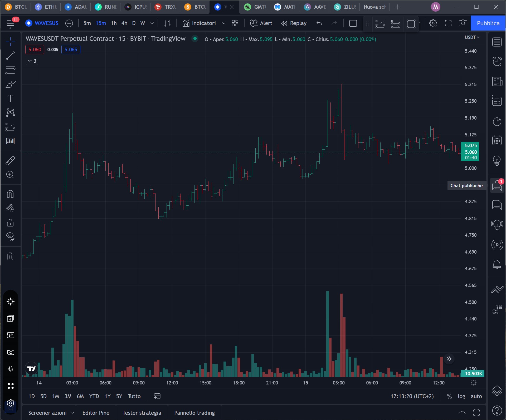Expand the timeframe dropdown chevron
Image resolution: width=506 pixels, height=420 pixels.
click(x=152, y=23)
